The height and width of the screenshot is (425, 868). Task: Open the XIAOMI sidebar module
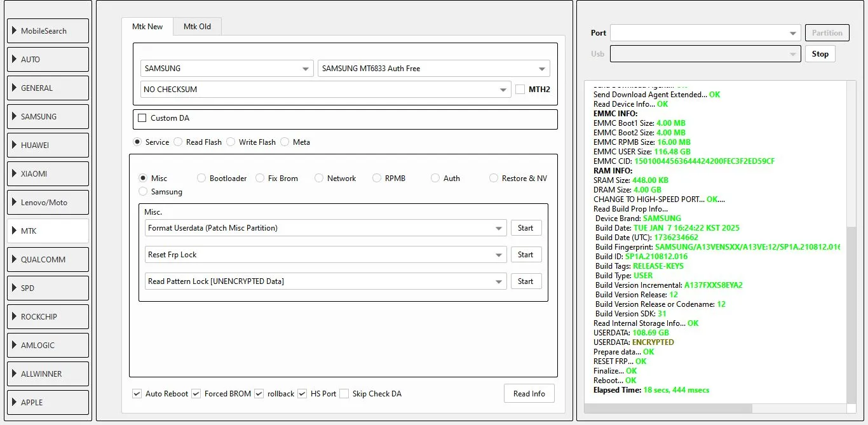click(48, 173)
